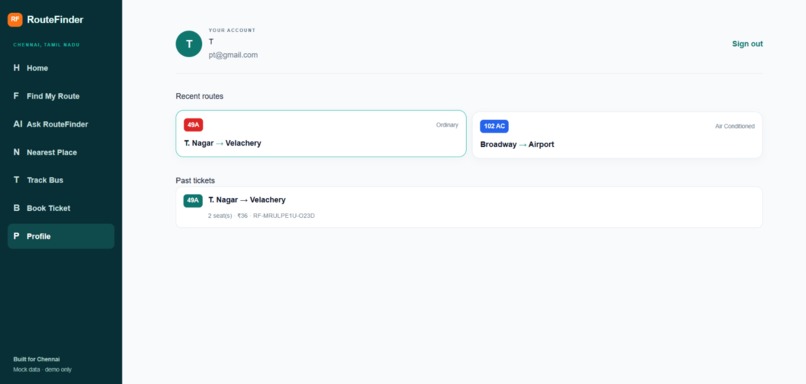Click the green 49A badge in past tickets
Image resolution: width=806 pixels, height=384 pixels.
click(x=193, y=201)
